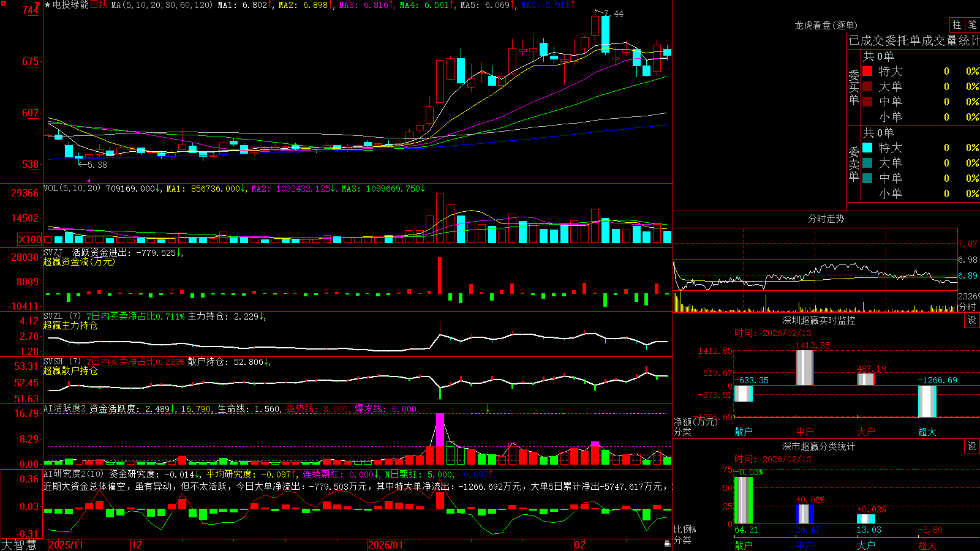Click the 超赢主力持仓 label
The image size is (980, 551).
point(70,325)
